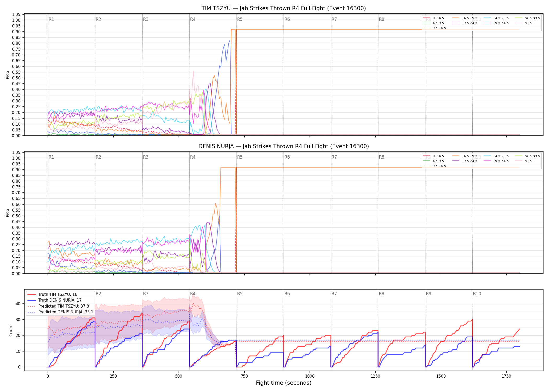Viewport: 549px width, 392px height.
Task: Click the 9.5-14.5 legend entry in the DENIS NURJA chart
Action: pyautogui.click(x=434, y=166)
